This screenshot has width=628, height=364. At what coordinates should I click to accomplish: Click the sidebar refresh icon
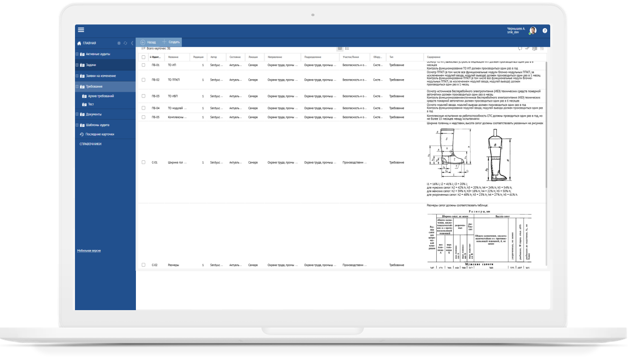click(x=126, y=43)
